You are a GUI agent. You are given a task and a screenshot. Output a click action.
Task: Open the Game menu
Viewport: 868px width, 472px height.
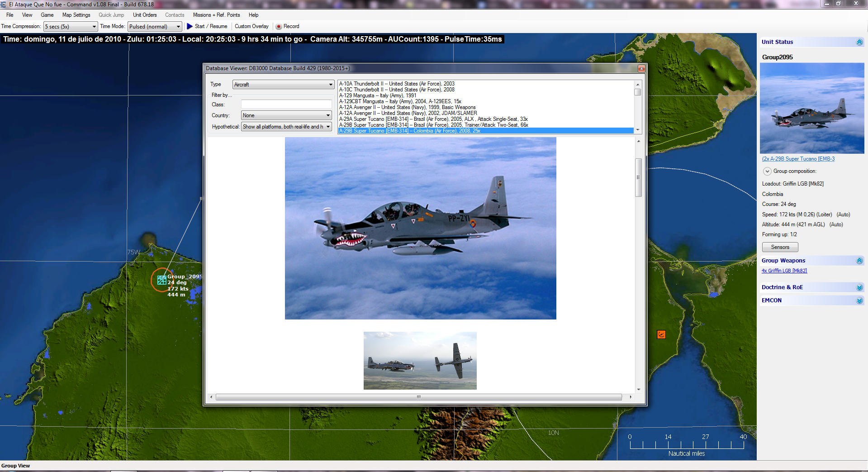tap(47, 15)
